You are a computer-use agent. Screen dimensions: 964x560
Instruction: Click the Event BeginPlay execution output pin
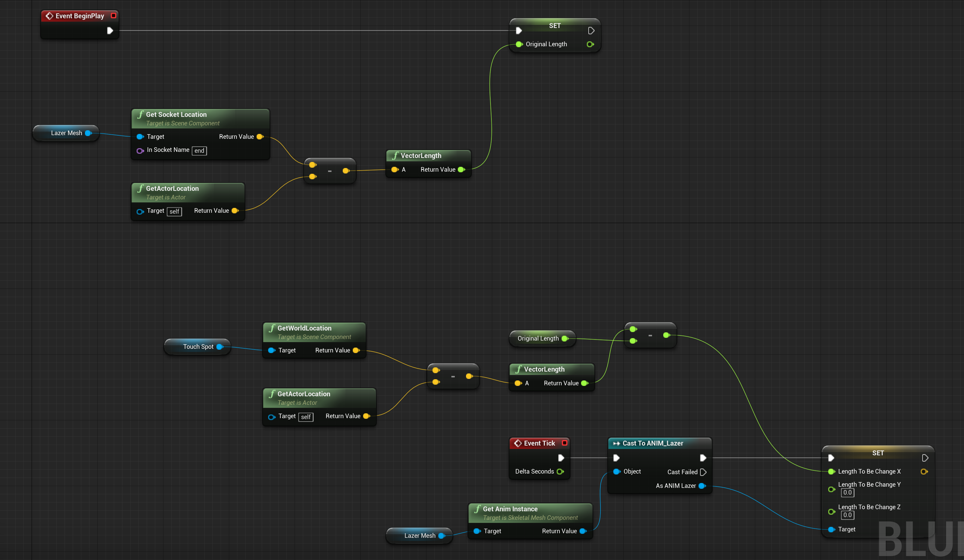tap(110, 31)
